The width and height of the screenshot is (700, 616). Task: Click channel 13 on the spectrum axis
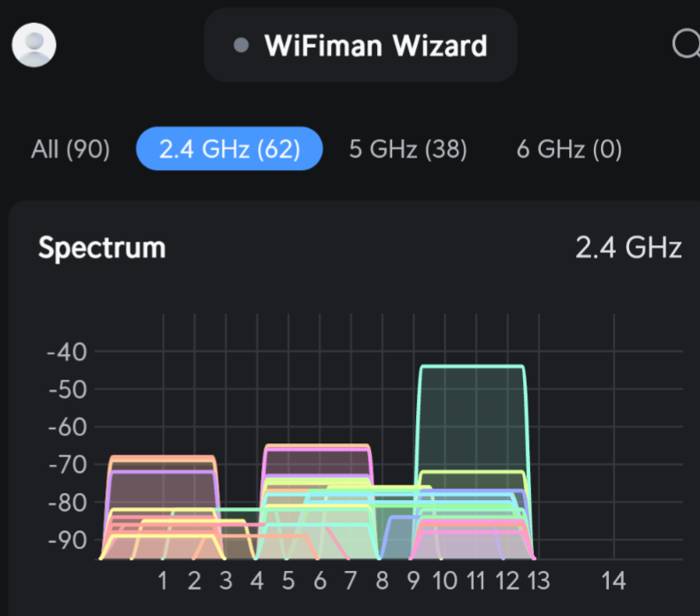538,581
